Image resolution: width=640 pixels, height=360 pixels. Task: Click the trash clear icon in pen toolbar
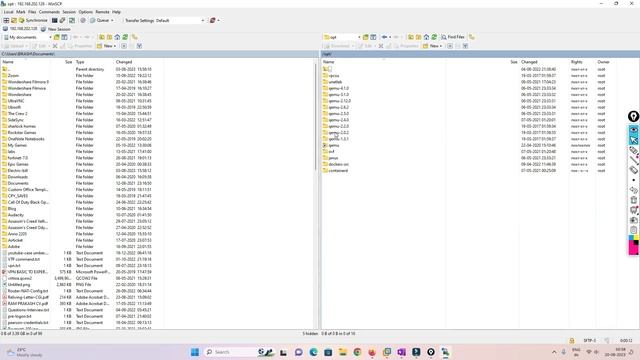click(633, 200)
